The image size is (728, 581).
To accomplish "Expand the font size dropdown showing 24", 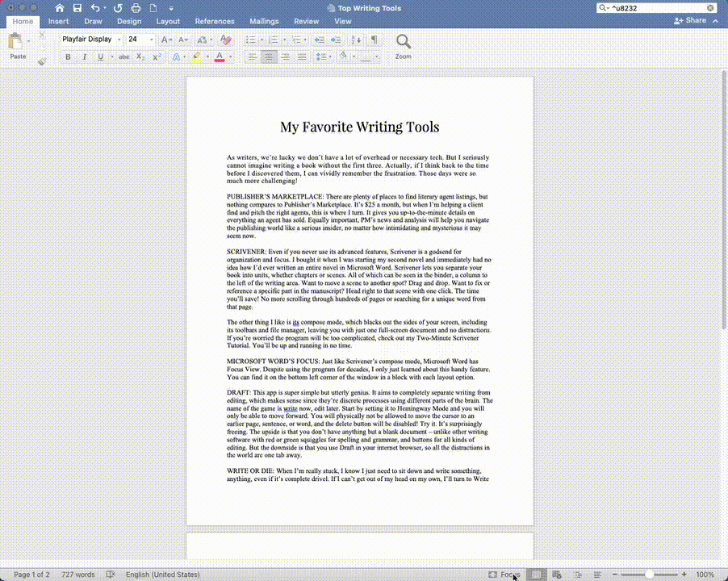I will click(151, 39).
